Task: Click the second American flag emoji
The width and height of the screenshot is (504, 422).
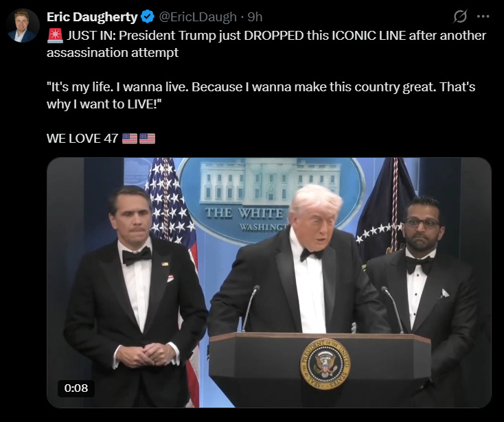Action: click(147, 139)
